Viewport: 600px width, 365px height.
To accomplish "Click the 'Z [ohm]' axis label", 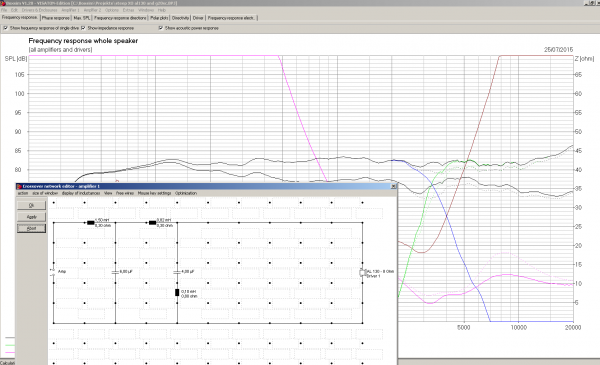I will coord(584,59).
